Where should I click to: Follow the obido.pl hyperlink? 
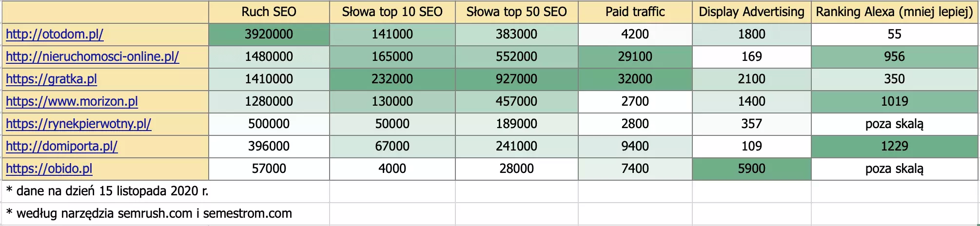(x=49, y=169)
